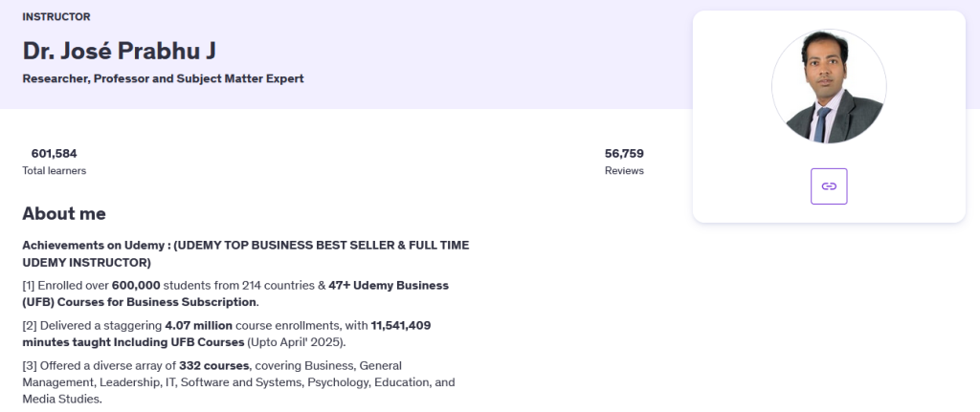Click the Management, Leadership, IT text line

(x=238, y=382)
